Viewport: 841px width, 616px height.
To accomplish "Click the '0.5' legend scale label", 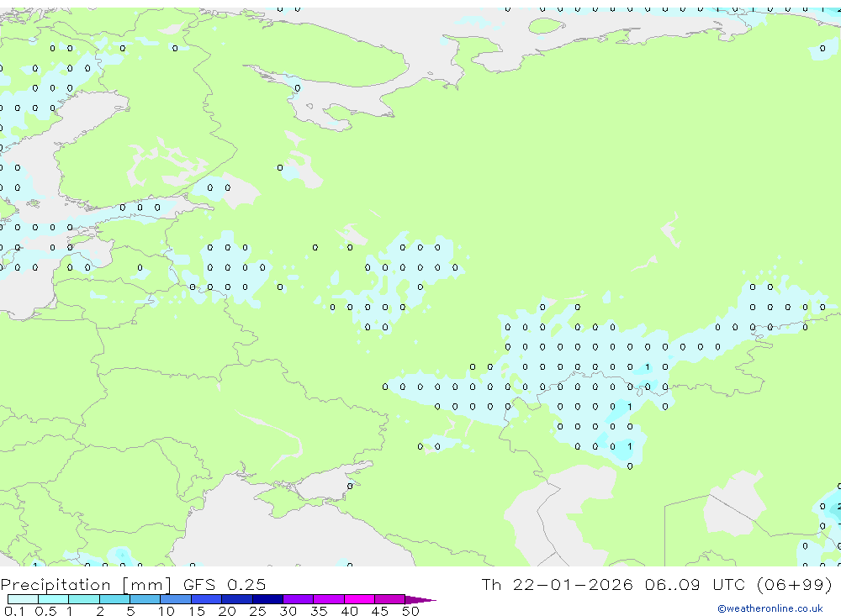I will (46, 611).
